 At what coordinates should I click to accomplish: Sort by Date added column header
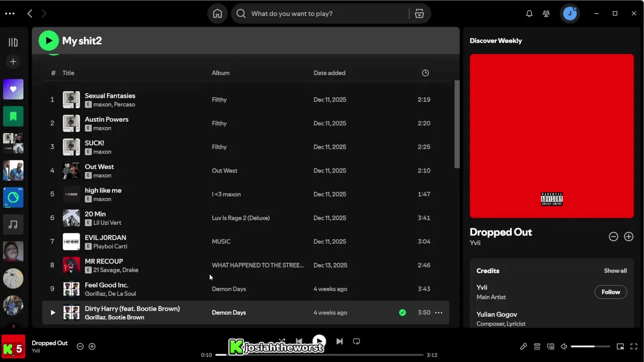click(x=330, y=73)
